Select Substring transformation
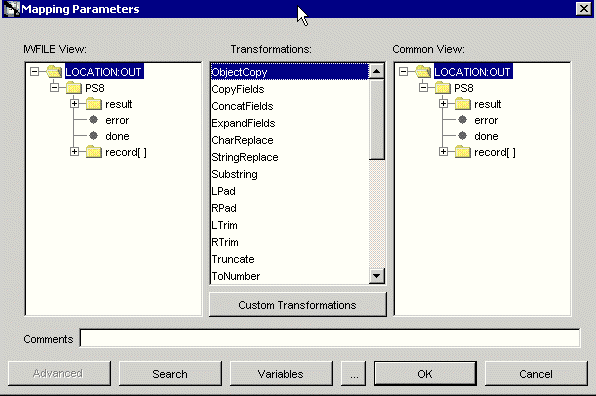Viewport: 596px width, 396px height. pos(290,174)
